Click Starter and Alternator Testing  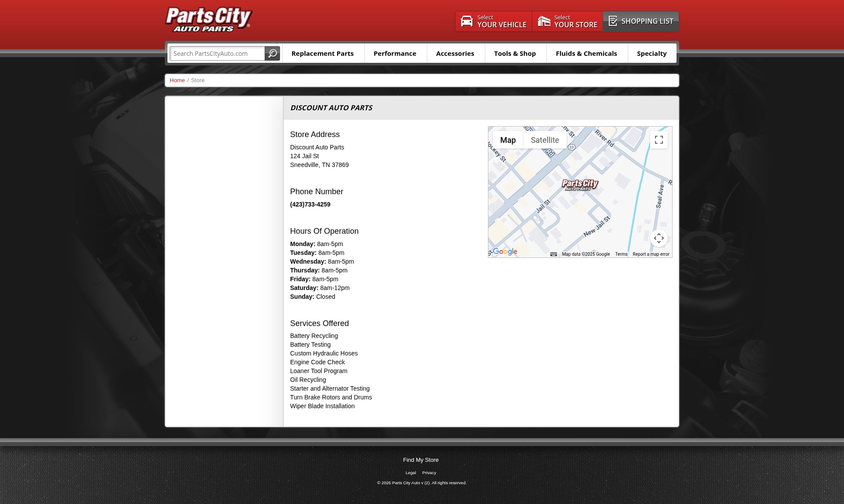tap(330, 388)
